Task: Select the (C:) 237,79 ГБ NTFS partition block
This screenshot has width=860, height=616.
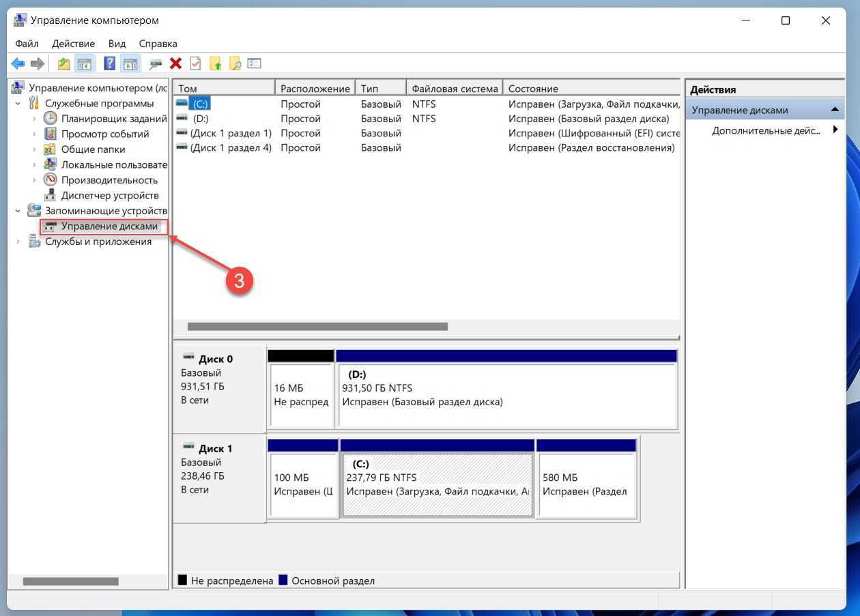Action: (437, 484)
